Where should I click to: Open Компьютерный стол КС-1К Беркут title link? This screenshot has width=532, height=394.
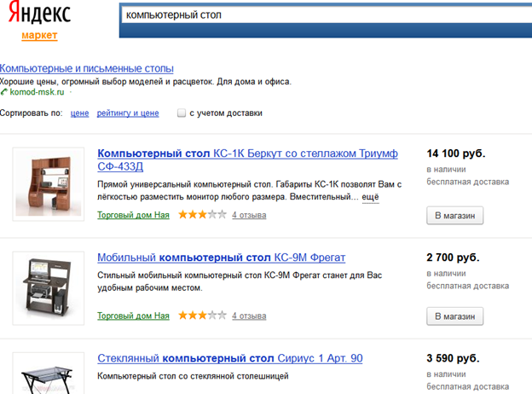click(247, 159)
